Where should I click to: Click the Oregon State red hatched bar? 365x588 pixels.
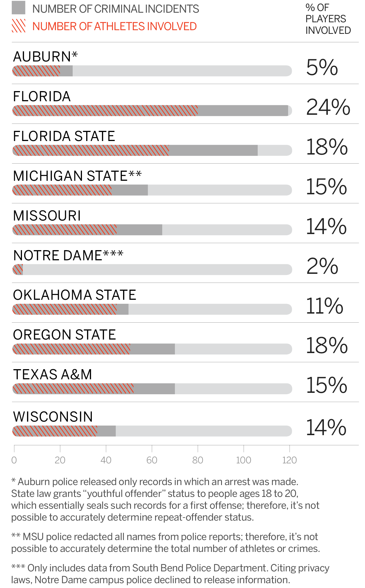point(71,349)
